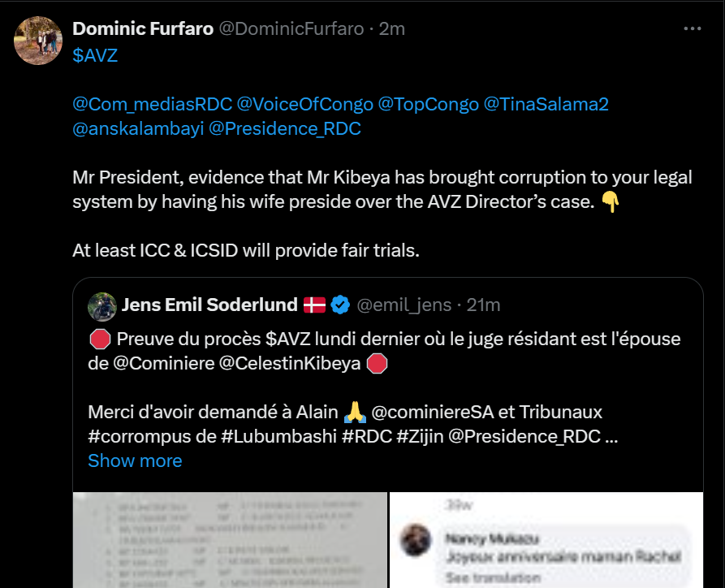
Task: Visit the @VoiceOfCongo profile mention
Action: [304, 104]
